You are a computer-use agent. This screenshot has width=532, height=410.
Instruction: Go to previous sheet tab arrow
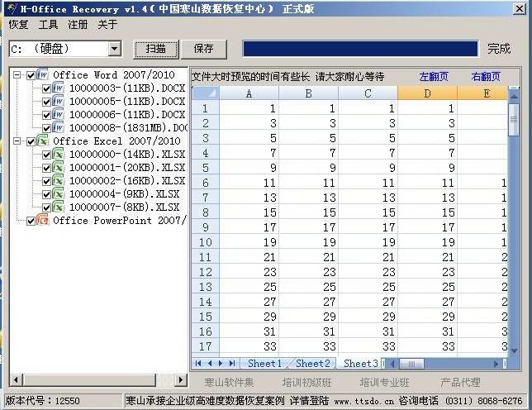coord(210,364)
